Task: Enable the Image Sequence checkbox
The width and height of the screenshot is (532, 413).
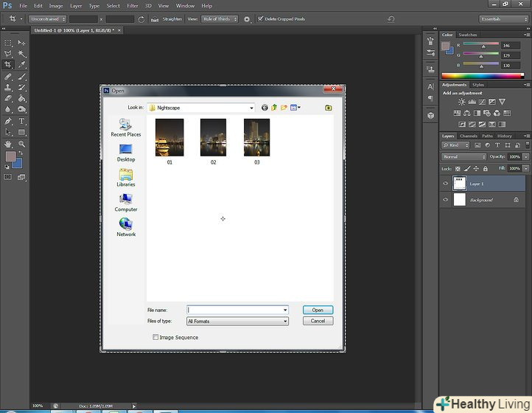Action: click(155, 337)
